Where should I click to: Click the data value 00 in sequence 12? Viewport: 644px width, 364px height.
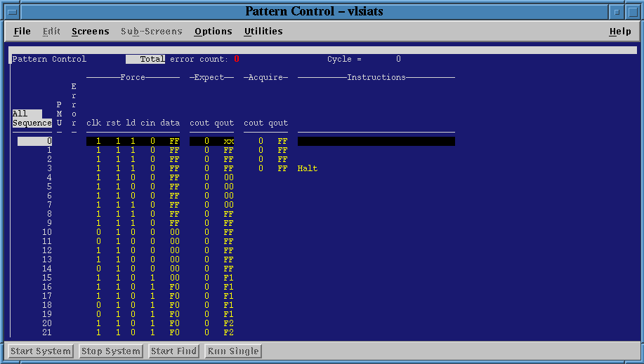tap(175, 250)
